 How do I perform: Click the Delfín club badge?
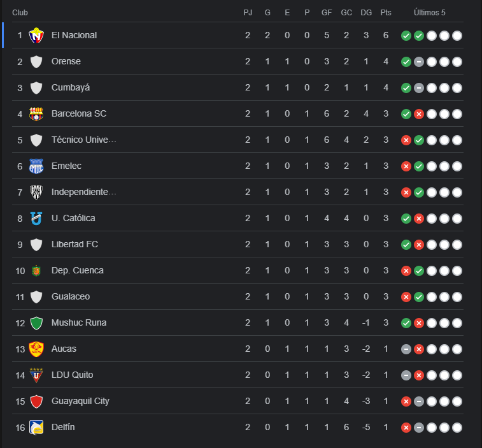coord(36,428)
